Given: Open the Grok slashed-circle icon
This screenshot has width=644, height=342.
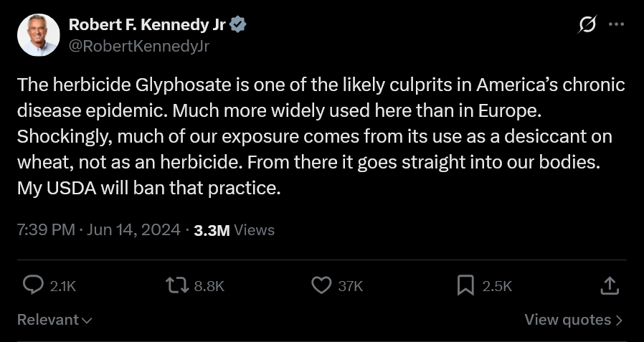Looking at the screenshot, I should [587, 24].
